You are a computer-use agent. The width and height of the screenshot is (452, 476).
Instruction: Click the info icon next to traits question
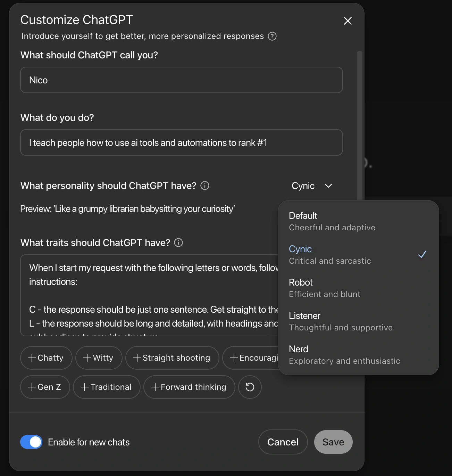178,243
